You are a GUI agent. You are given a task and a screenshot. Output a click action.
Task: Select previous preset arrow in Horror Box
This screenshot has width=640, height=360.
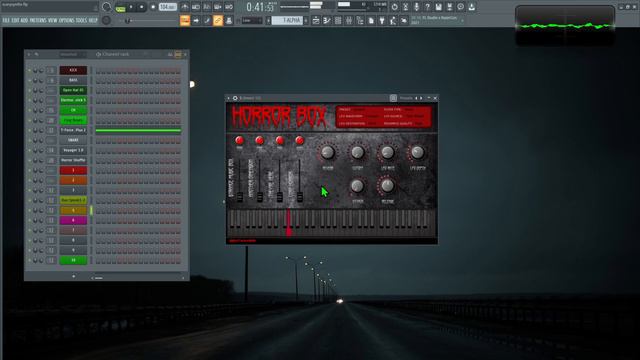416,98
